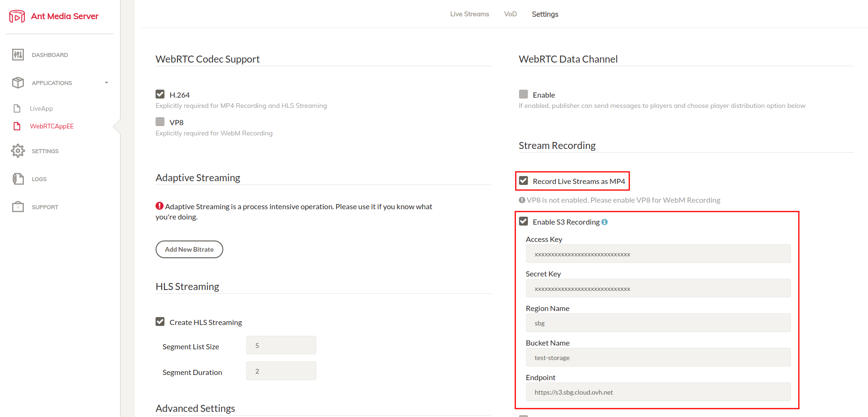Screen dimensions: 868x417
Task: Click the 'Segment Duration' label text
Action: pos(192,372)
